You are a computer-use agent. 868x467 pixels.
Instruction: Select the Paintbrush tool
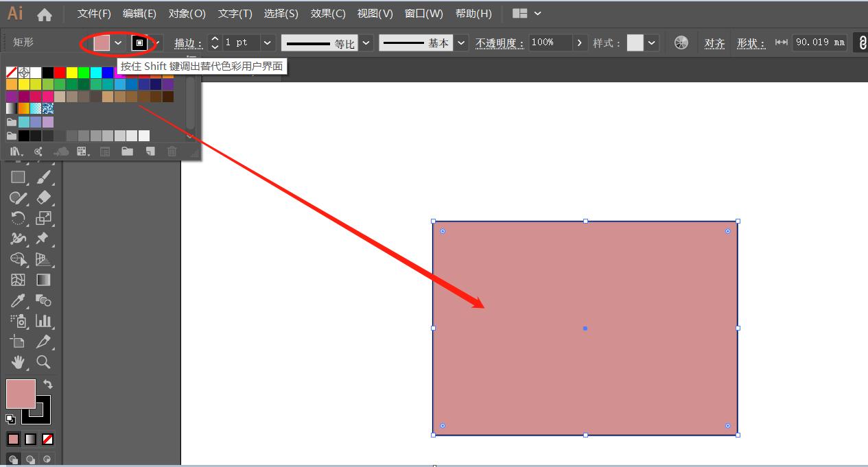(43, 177)
